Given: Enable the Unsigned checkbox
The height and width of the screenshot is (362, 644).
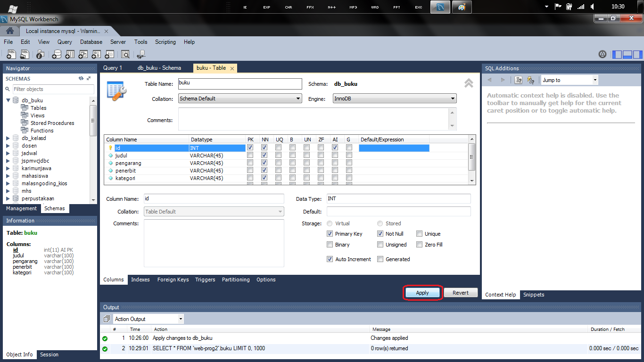Looking at the screenshot, I should pyautogui.click(x=380, y=245).
